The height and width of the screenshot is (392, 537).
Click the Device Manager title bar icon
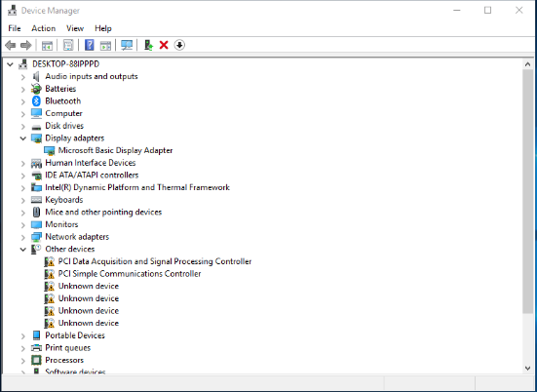coord(12,11)
